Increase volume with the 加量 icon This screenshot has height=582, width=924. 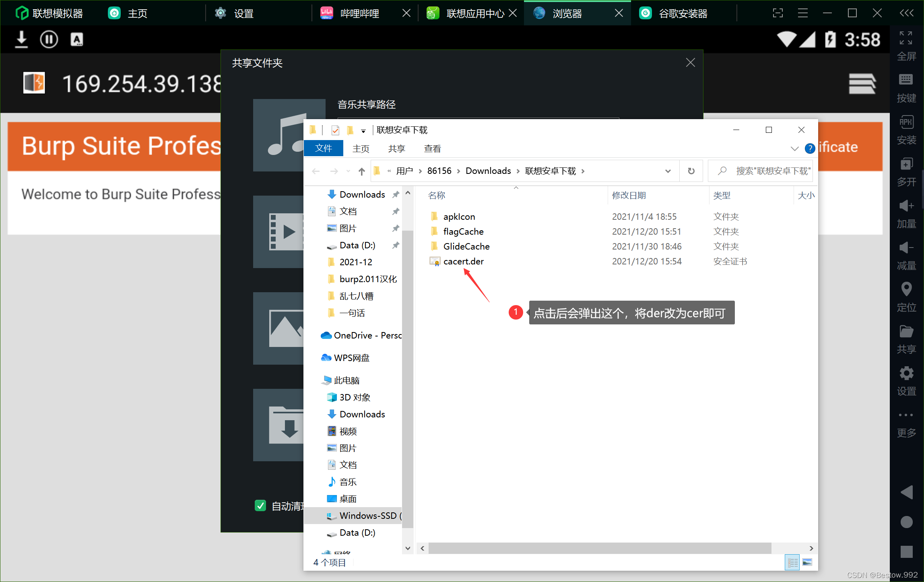906,206
